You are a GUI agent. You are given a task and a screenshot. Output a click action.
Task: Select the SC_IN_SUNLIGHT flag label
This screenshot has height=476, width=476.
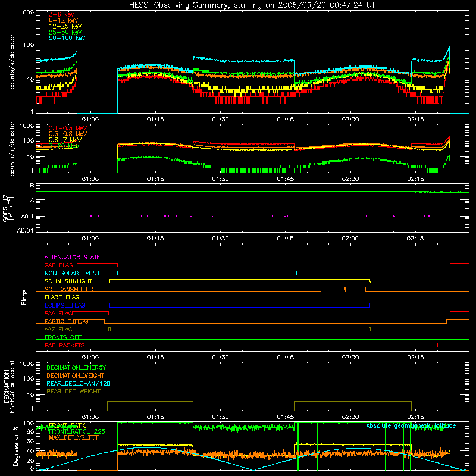tap(68, 281)
